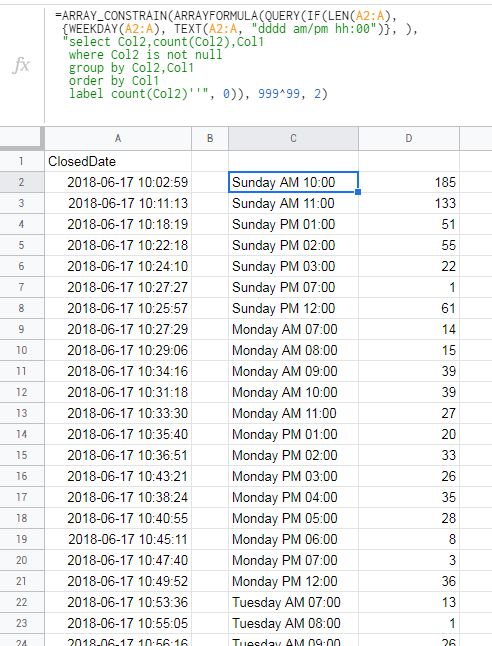492x646 pixels.
Task: Select the Sunday PM 03:00 cell
Action: click(293, 266)
